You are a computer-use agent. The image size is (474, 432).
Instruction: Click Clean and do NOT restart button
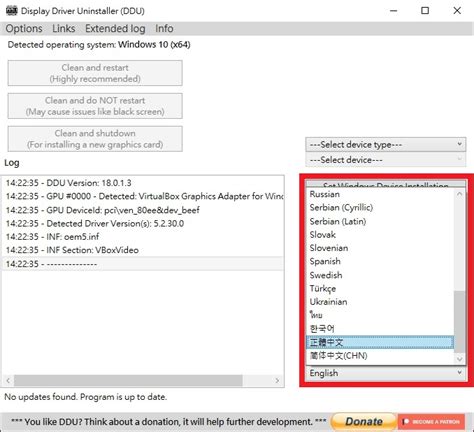(95, 106)
